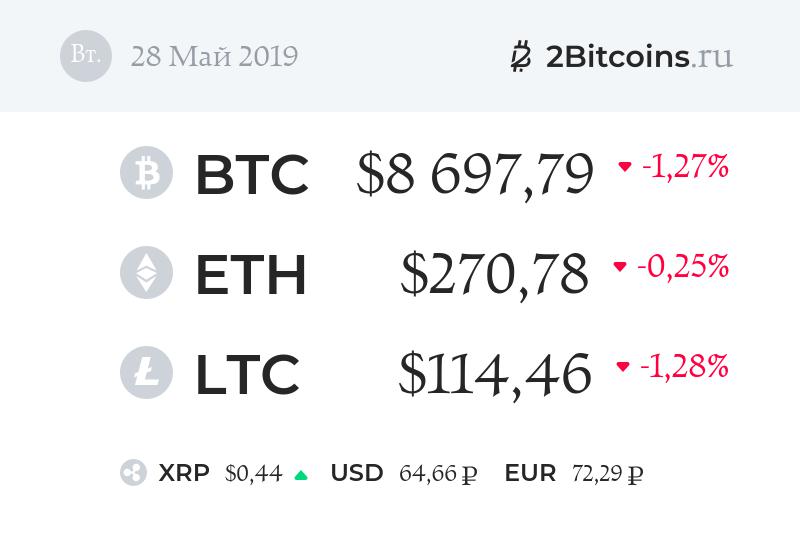Open the 2Bitcoins.ru site link

click(x=640, y=56)
